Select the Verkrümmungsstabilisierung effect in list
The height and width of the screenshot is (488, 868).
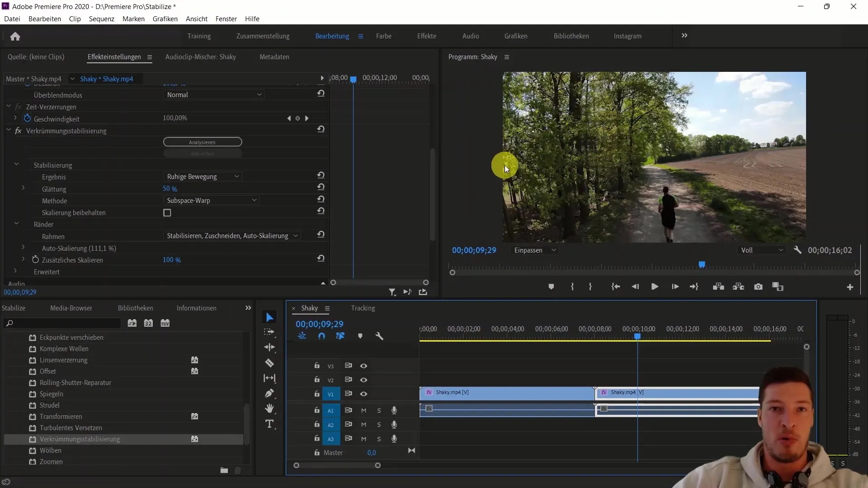[123, 439]
